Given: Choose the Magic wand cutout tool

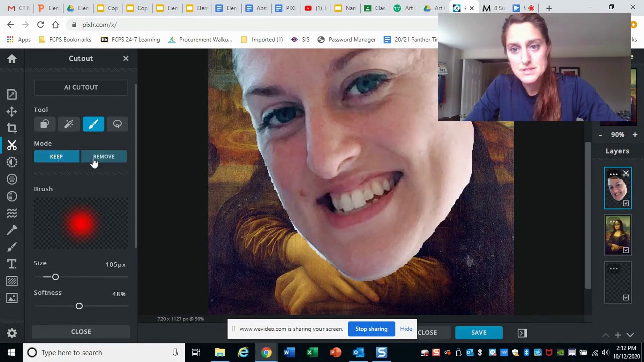Looking at the screenshot, I should pyautogui.click(x=69, y=124).
